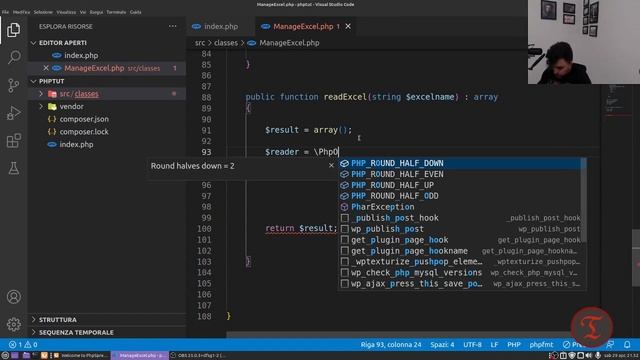Viewport: 640px width, 360px height.
Task: Change language mode via PHP status item
Action: [x=514, y=344]
